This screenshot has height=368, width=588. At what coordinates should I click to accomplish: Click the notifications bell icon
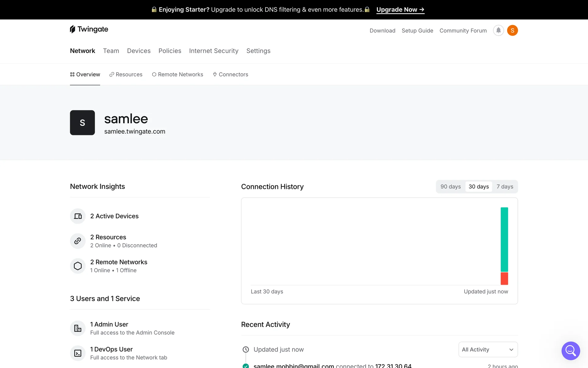[x=498, y=30]
